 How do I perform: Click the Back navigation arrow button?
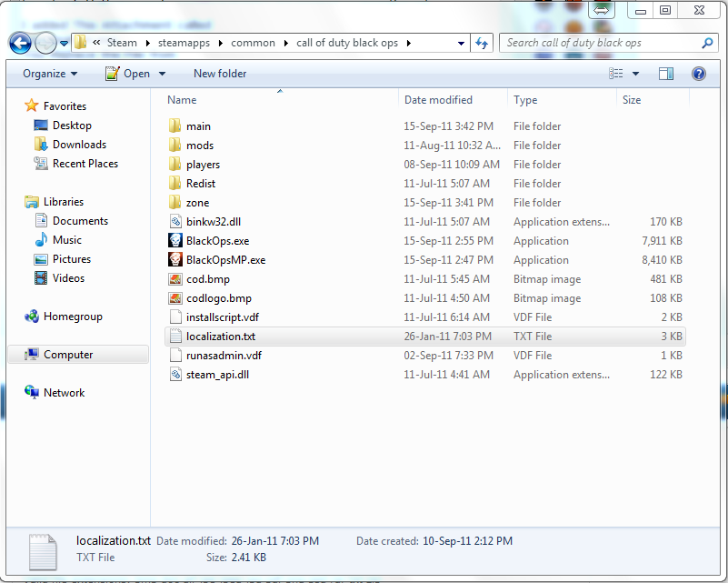pyautogui.click(x=20, y=44)
